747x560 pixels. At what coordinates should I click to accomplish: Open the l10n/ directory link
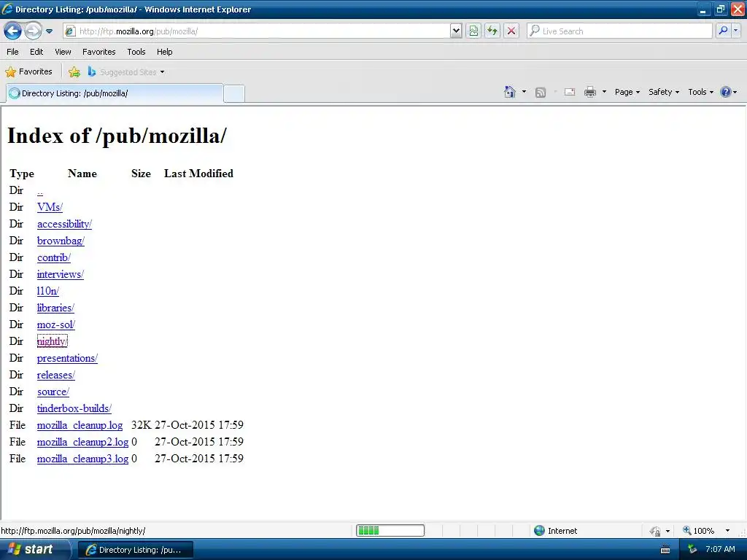pos(47,291)
